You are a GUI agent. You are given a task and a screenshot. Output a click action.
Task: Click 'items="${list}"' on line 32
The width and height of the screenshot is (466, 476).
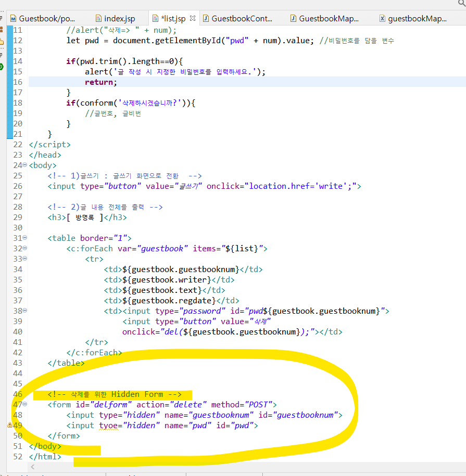click(227, 249)
